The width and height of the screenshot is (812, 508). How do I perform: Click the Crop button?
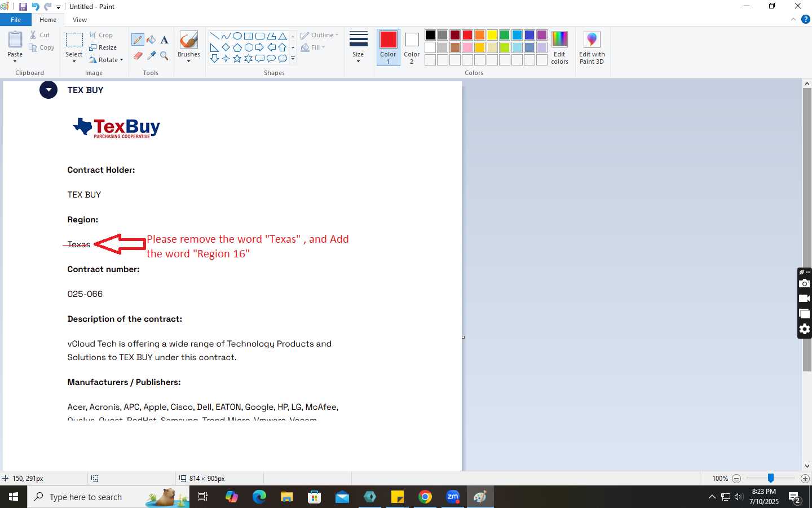[101, 35]
